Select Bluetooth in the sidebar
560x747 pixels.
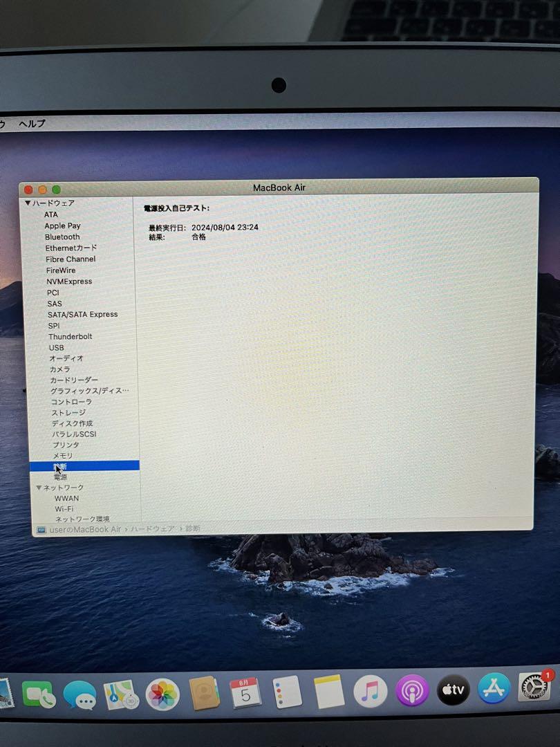[62, 237]
